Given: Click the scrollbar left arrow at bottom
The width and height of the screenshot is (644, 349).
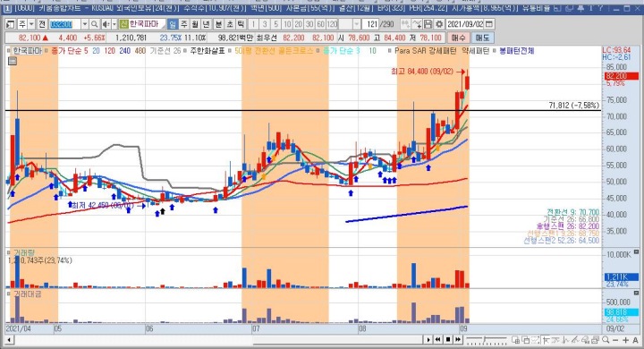Looking at the screenshot, I should click(9, 340).
